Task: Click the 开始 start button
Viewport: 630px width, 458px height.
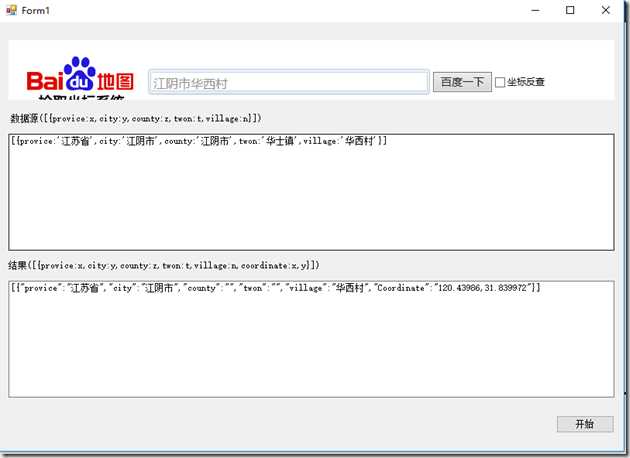Action: [585, 424]
